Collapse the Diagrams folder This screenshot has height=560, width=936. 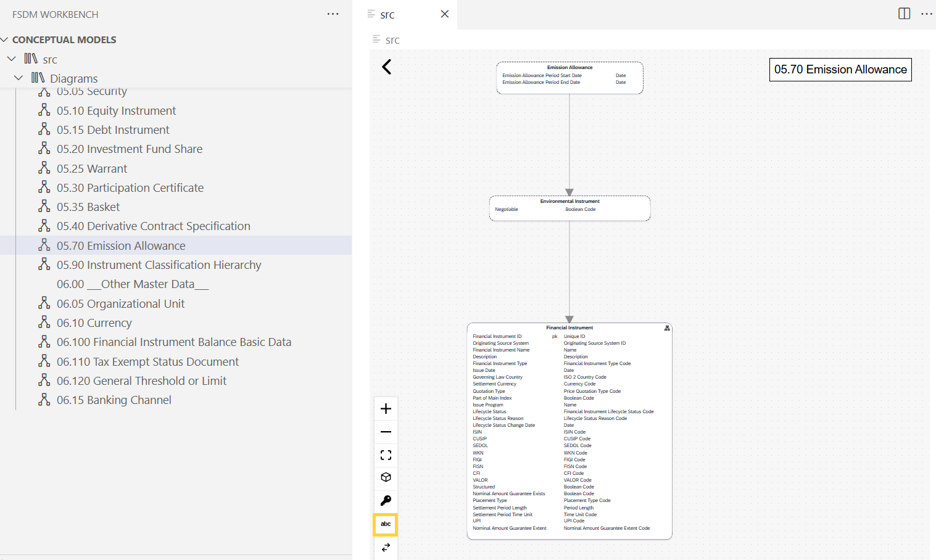[19, 78]
